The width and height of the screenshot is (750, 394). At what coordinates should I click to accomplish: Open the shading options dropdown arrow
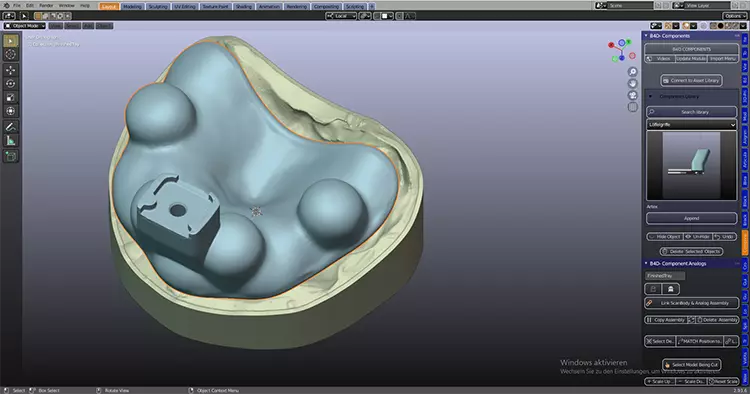742,26
